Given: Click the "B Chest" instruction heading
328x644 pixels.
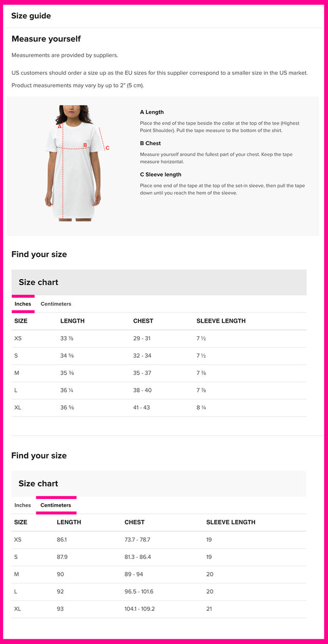Looking at the screenshot, I should tap(150, 143).
